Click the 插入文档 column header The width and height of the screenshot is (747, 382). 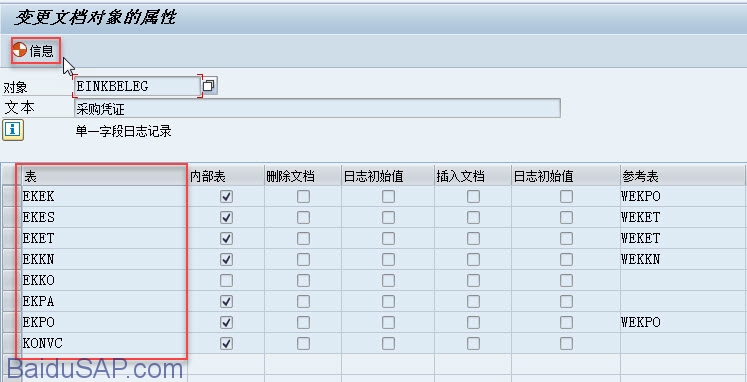(473, 176)
